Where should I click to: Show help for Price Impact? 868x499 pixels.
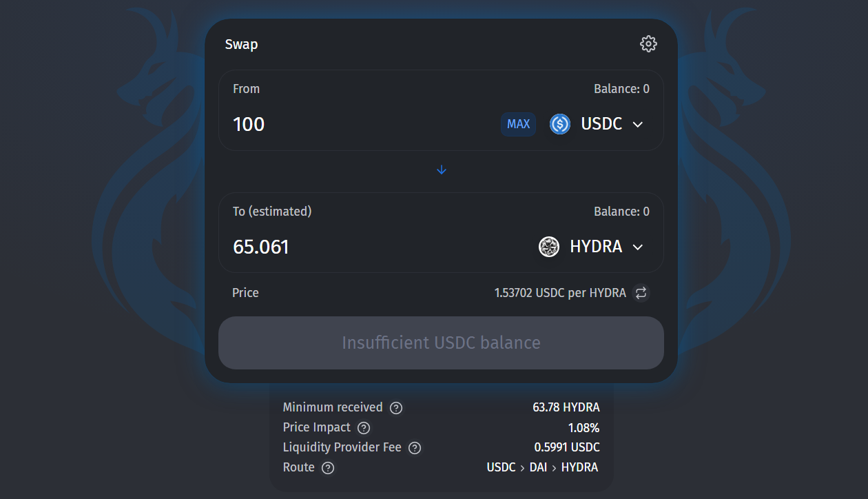click(364, 428)
